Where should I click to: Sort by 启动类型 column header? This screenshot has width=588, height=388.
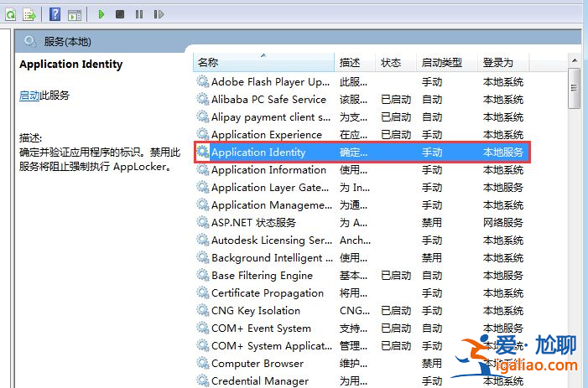[x=447, y=62]
